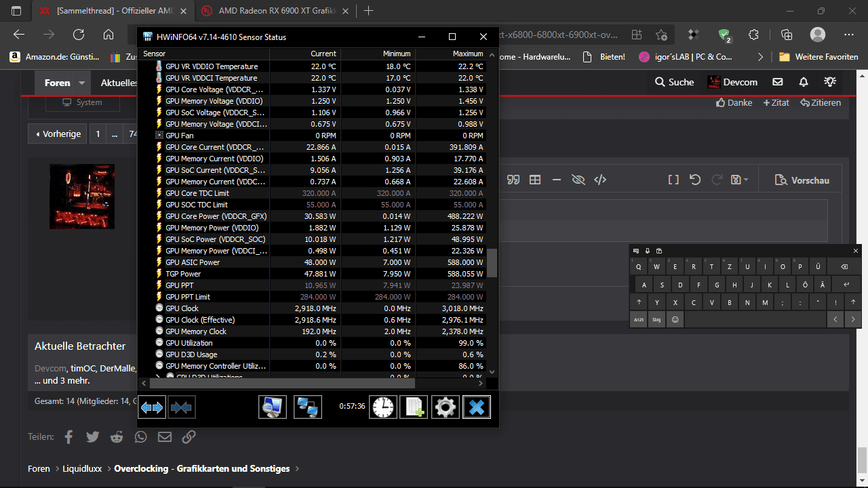This screenshot has height=488, width=868.
Task: Close sensors with blue X button
Action: 477,407
